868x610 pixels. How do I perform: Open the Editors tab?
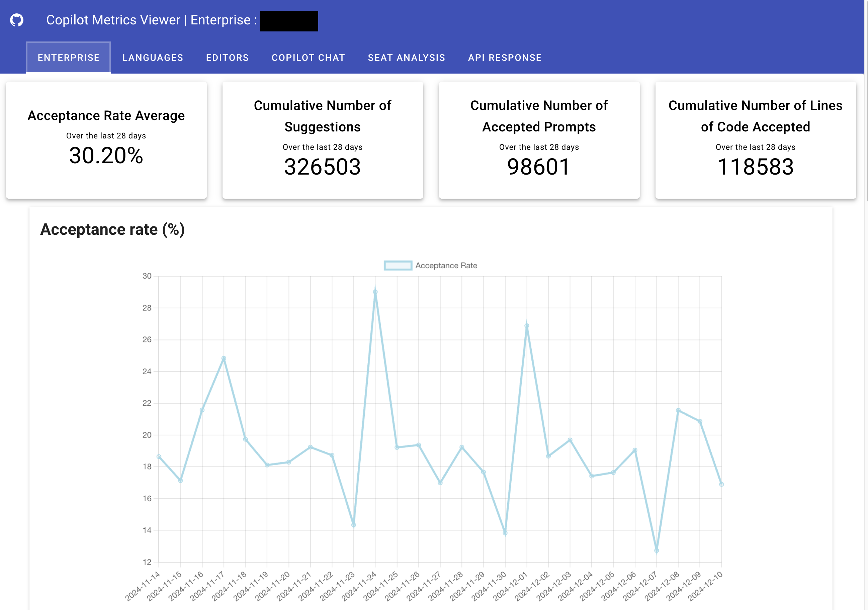(x=227, y=58)
